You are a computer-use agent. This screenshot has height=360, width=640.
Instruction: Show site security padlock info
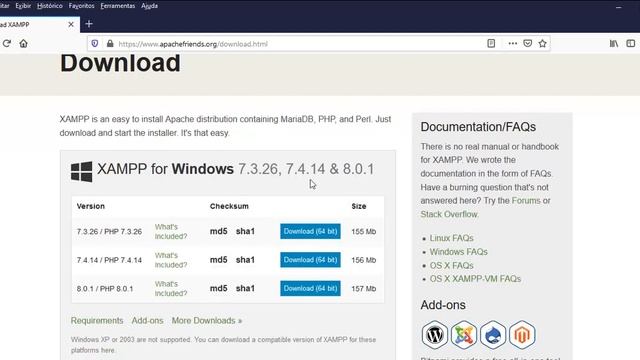coord(110,43)
